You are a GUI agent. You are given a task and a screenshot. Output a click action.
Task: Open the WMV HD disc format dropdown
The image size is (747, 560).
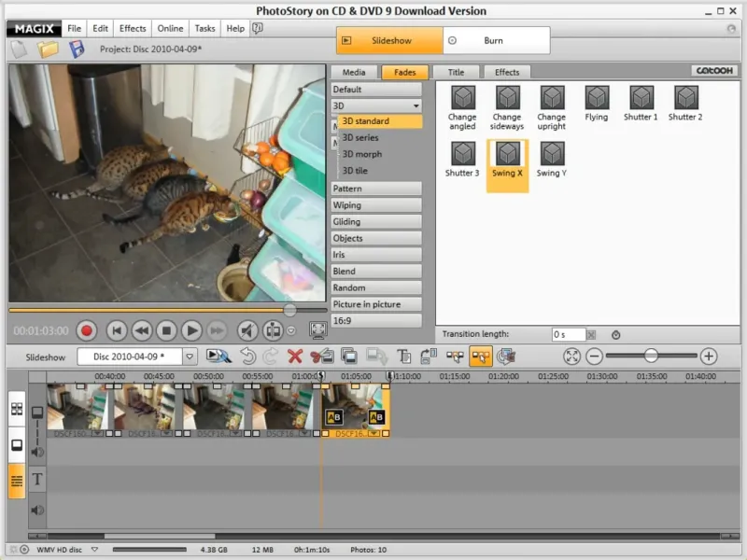pos(95,550)
